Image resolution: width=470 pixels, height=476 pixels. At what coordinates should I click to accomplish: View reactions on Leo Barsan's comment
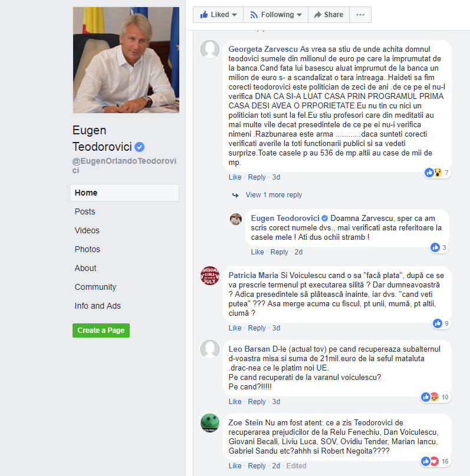point(435,397)
